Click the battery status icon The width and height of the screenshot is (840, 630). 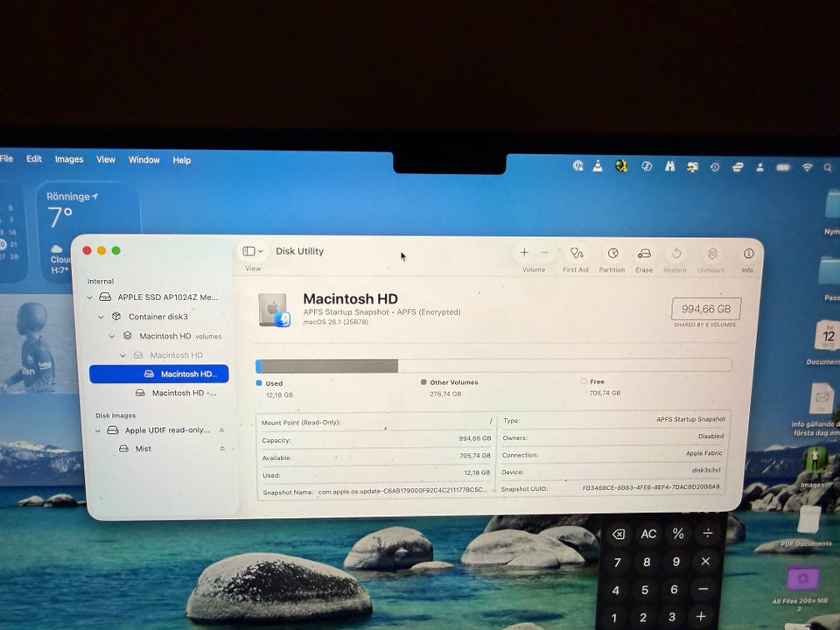click(x=783, y=168)
